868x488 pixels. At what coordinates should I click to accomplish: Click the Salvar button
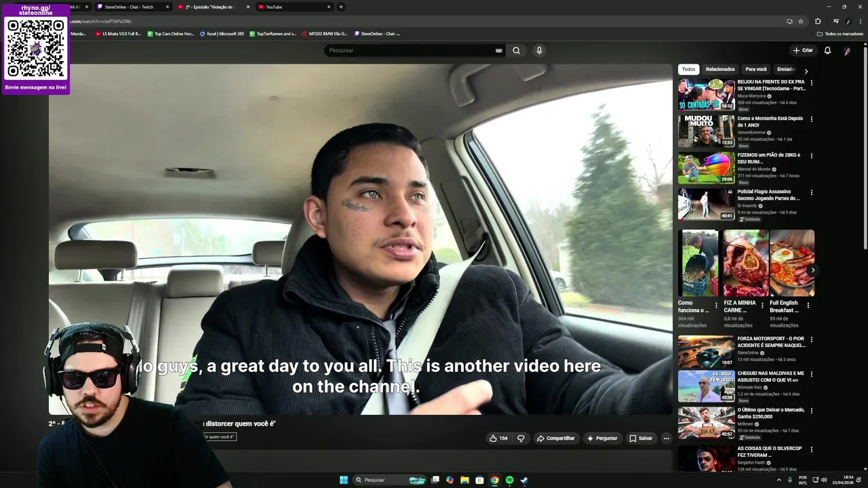coord(641,439)
